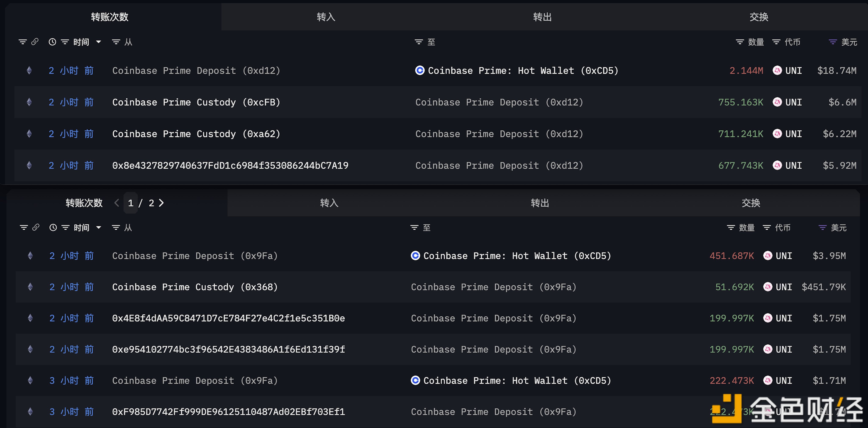Click the current page number 1 field
868x428 pixels.
(x=131, y=203)
